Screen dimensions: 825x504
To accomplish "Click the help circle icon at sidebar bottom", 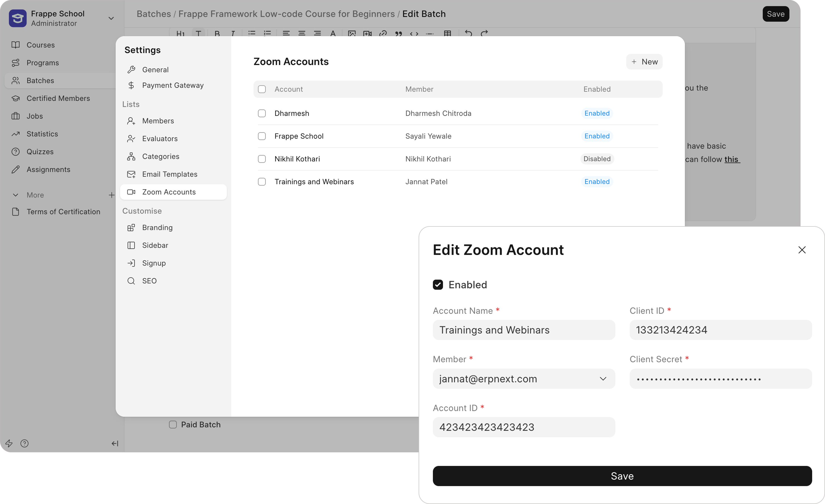I will pyautogui.click(x=24, y=443).
